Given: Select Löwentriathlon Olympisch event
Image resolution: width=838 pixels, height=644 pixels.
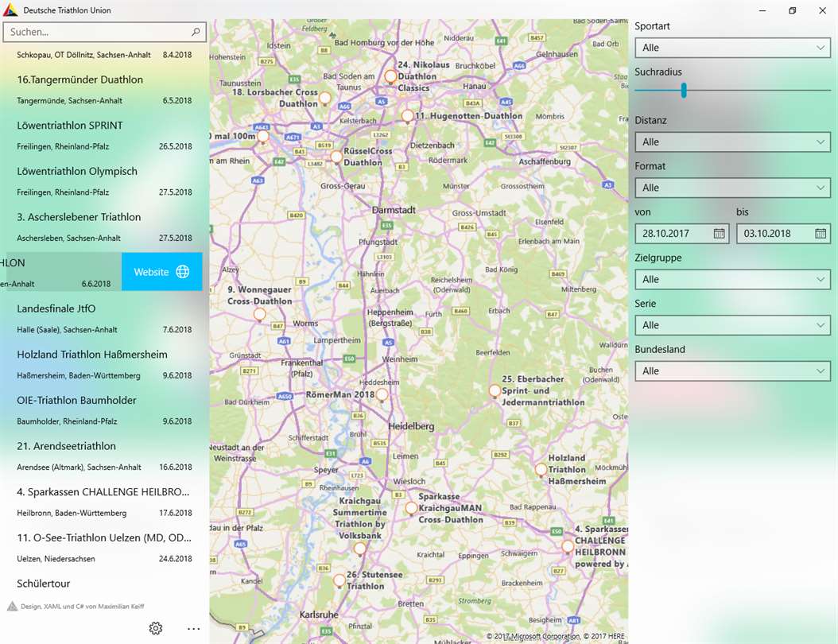Looking at the screenshot, I should point(104,181).
